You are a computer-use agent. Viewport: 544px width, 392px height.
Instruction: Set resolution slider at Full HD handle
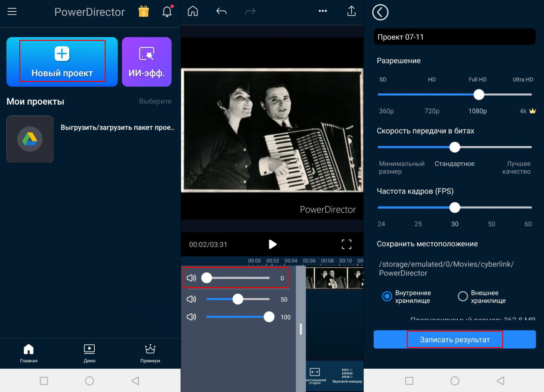click(479, 95)
